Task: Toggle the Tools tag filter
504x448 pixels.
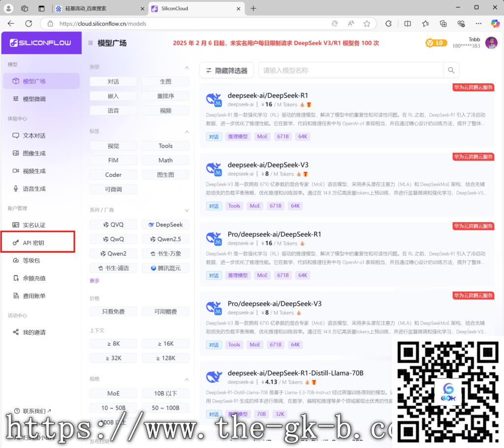Action: pyautogui.click(x=165, y=146)
